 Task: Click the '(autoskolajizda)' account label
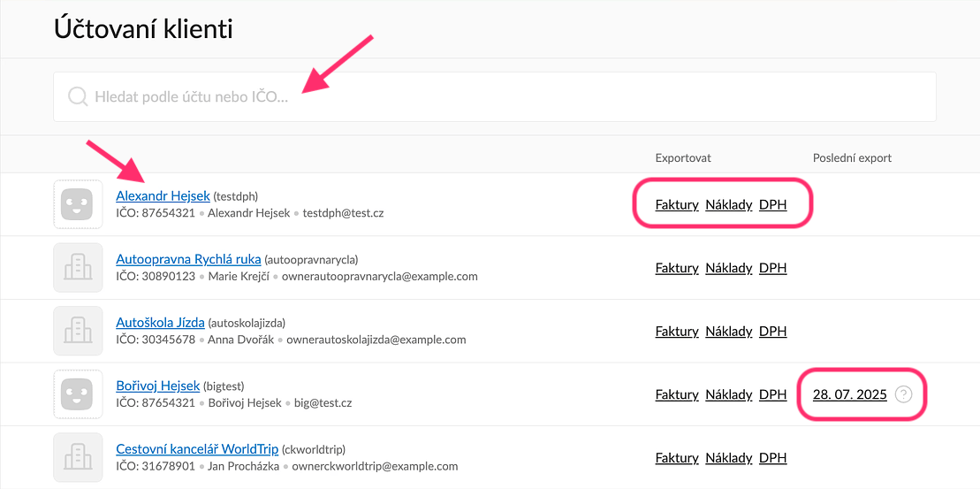(x=247, y=324)
